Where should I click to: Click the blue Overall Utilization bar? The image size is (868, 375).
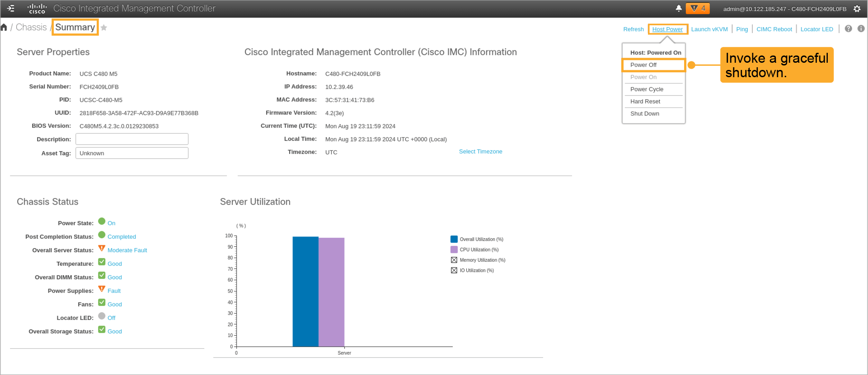click(305, 292)
